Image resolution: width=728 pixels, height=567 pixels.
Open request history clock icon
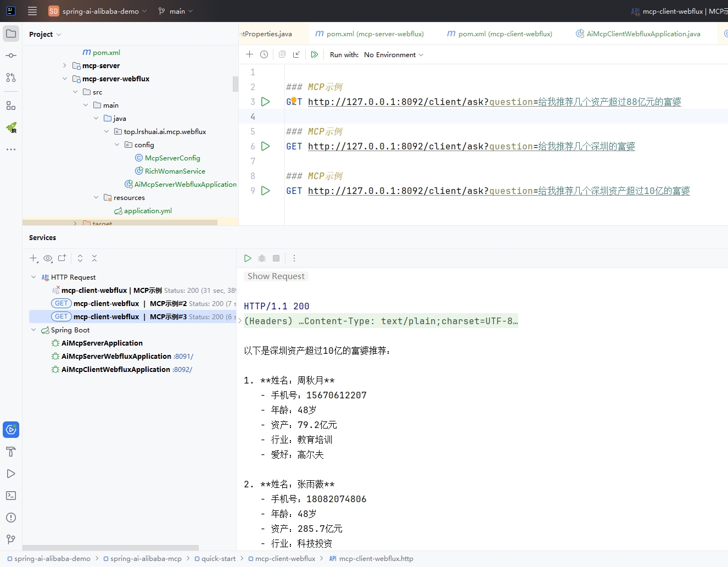coord(264,54)
